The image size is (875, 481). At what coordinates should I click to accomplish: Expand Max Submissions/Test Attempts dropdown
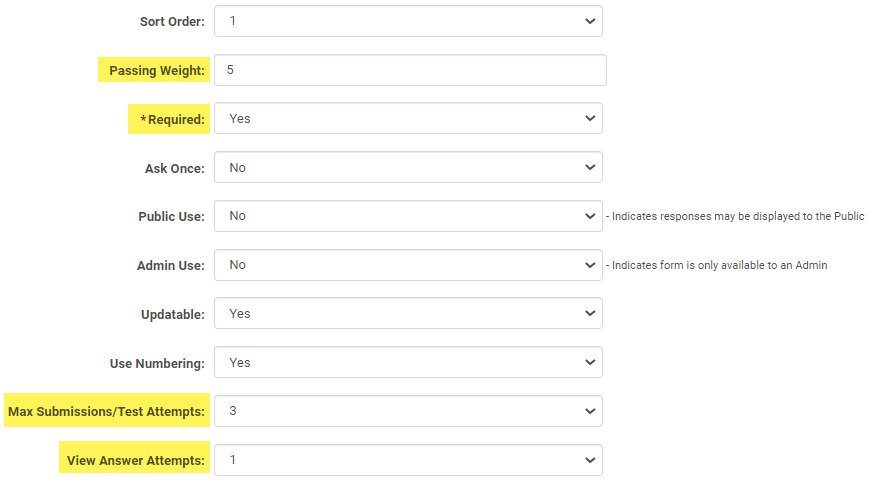point(408,411)
